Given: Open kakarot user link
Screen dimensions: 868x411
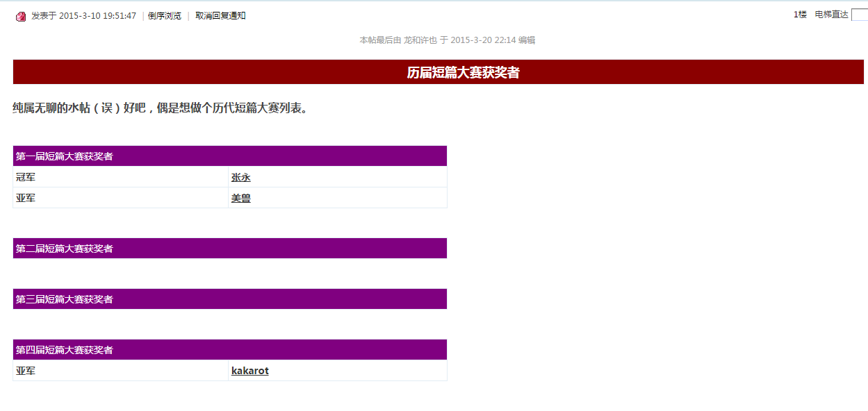Looking at the screenshot, I should [x=250, y=371].
